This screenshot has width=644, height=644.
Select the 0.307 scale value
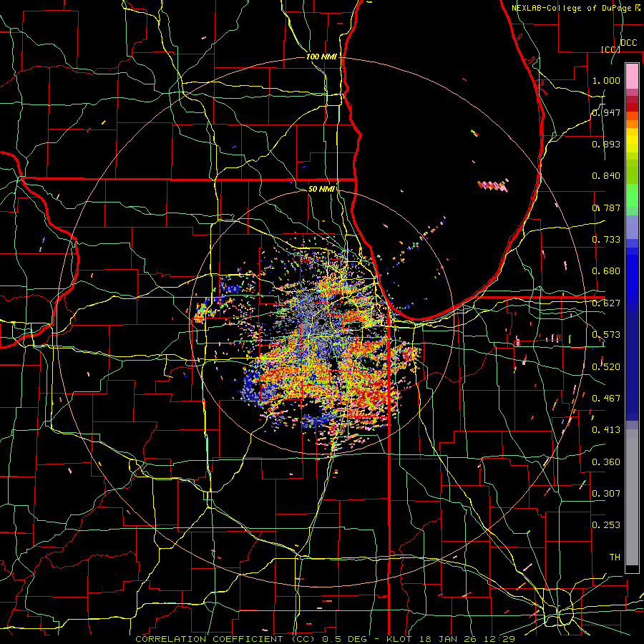click(x=606, y=494)
